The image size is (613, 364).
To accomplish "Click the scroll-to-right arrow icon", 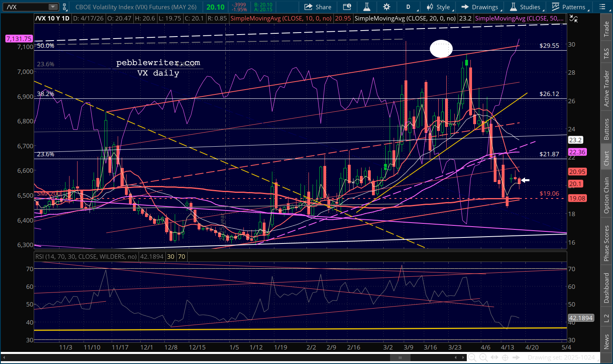I will (517, 358).
